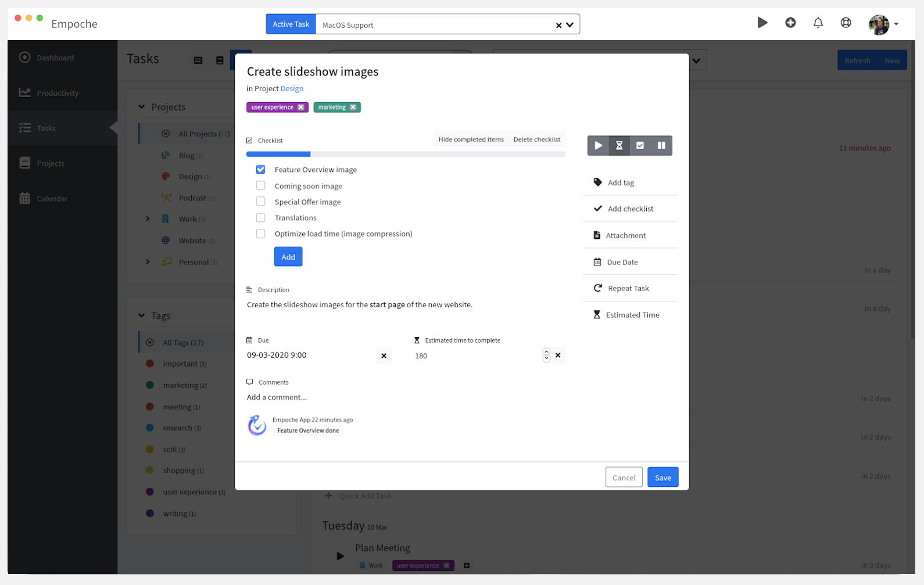Click the play timer icon in top bar
Screen dimensions: 924x585
coord(762,23)
